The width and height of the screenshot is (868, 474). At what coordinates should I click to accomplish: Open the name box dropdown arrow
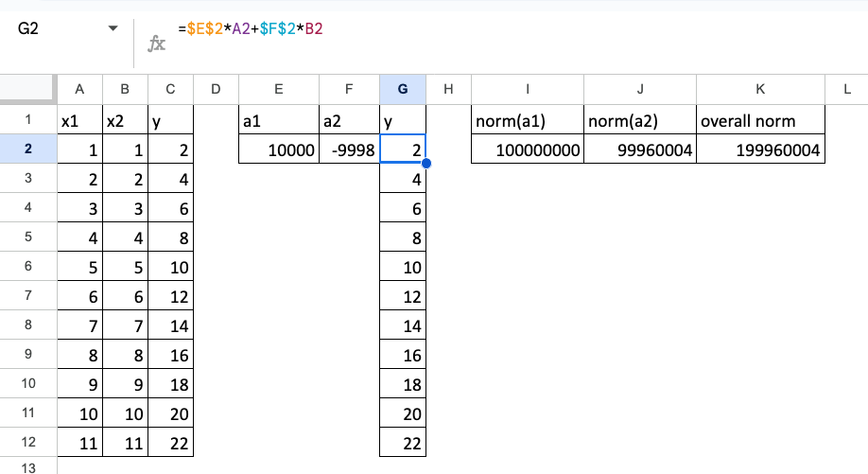pyautogui.click(x=113, y=28)
